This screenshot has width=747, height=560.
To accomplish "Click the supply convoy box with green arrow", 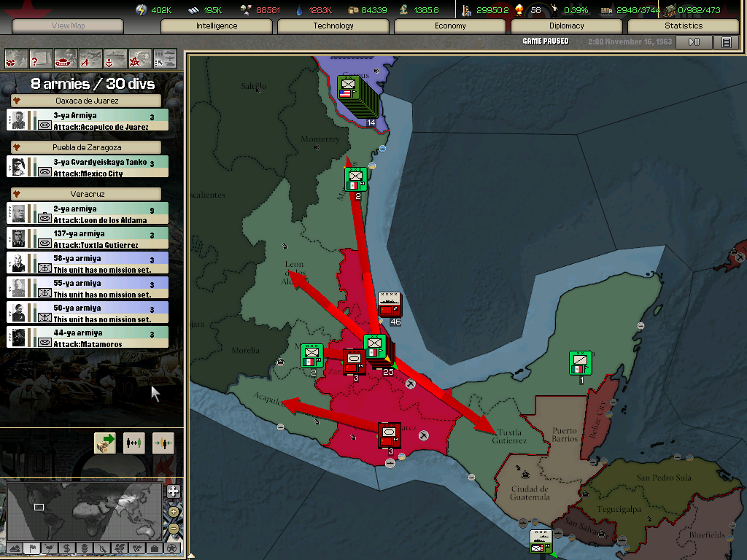I will [105, 443].
